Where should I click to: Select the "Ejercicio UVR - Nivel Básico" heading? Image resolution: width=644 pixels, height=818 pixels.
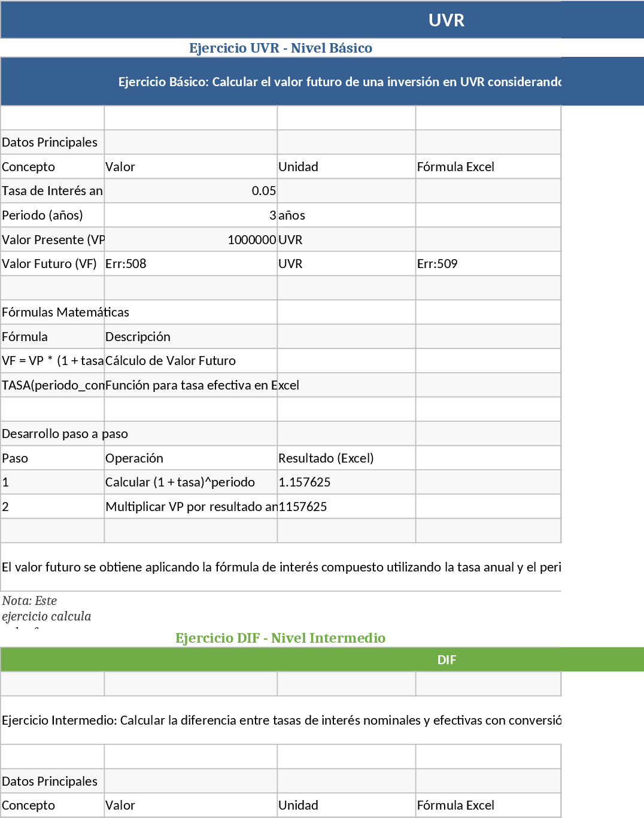[x=281, y=48]
